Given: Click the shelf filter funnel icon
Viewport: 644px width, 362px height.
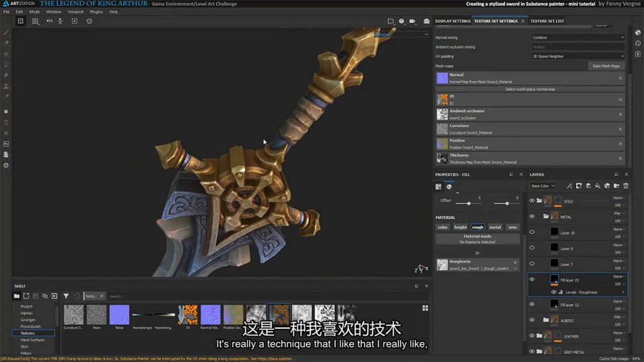Looking at the screenshot, I should [x=65, y=296].
